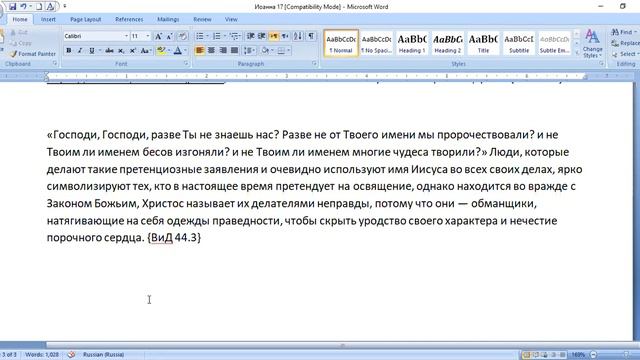Open the Change Case dropdown
The width and height of the screenshot is (640, 360).
[x=146, y=51]
